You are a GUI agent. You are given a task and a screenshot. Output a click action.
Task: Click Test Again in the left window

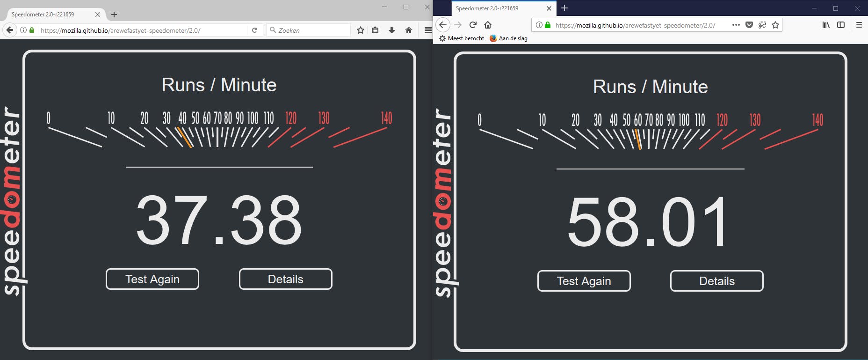tap(152, 279)
